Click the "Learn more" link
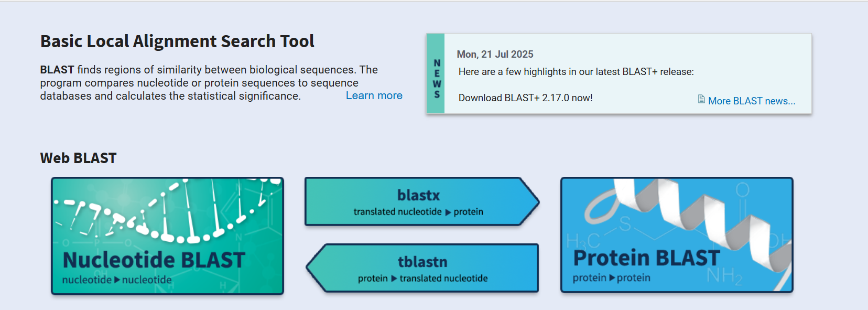868x310 pixels. point(374,95)
